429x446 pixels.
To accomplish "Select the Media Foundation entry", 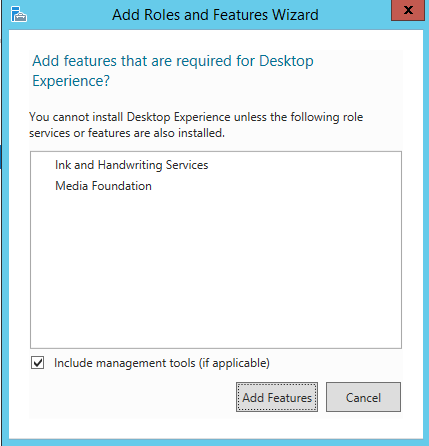I will [x=103, y=186].
